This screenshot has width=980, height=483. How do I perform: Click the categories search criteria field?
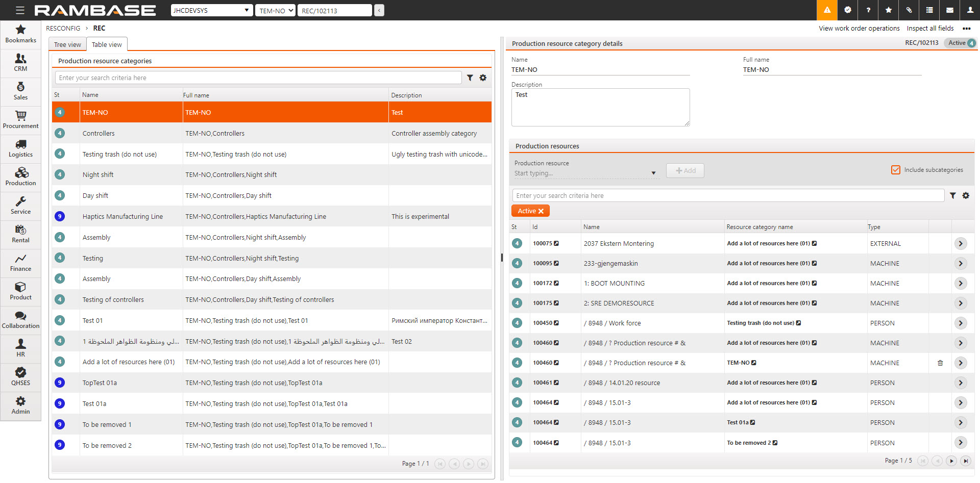(258, 78)
